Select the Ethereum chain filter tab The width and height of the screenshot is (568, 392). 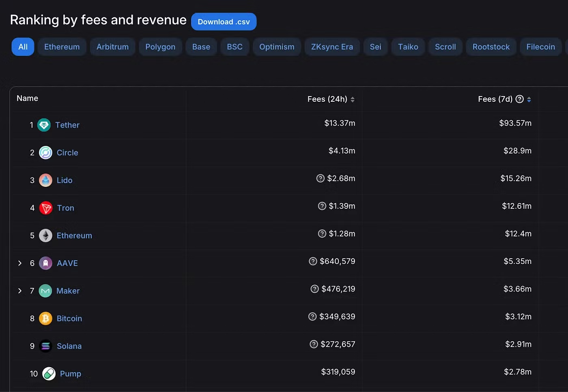[62, 47]
